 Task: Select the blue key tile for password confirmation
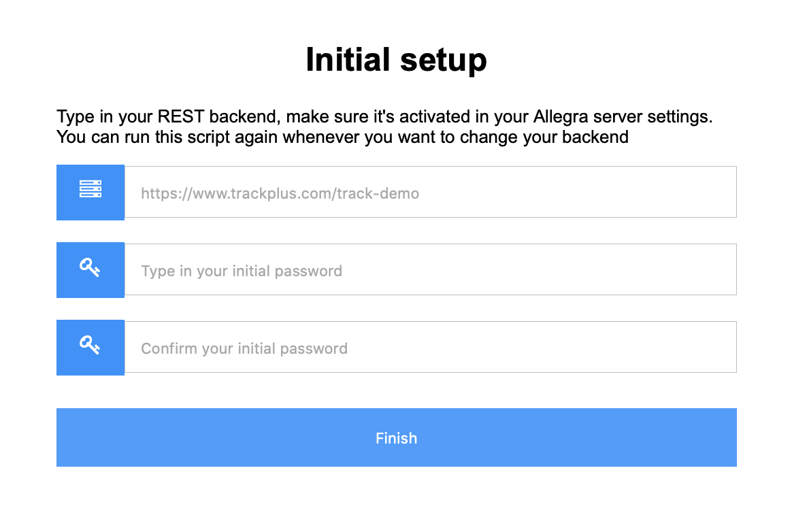90,348
